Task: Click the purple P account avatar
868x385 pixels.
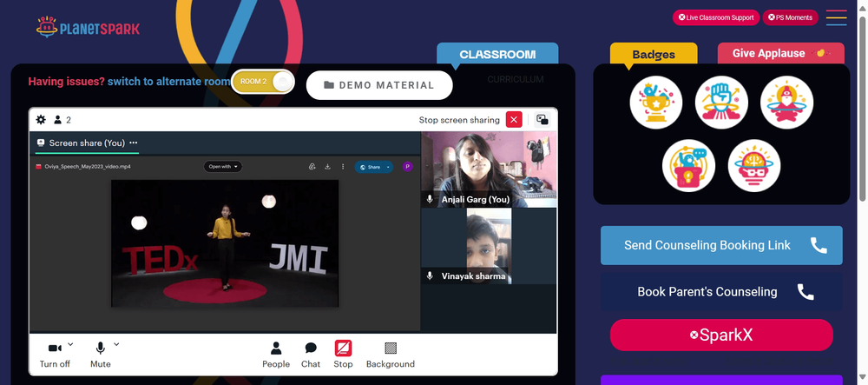Action: [407, 167]
